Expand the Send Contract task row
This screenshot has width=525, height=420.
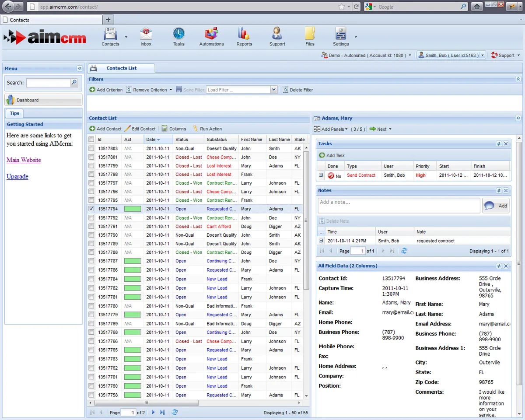321,175
